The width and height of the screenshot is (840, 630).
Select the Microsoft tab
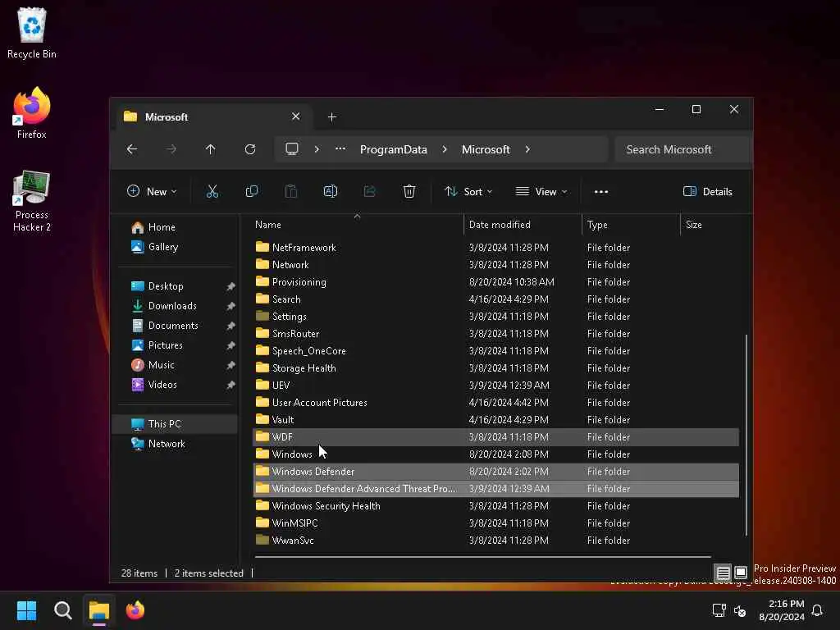click(213, 116)
